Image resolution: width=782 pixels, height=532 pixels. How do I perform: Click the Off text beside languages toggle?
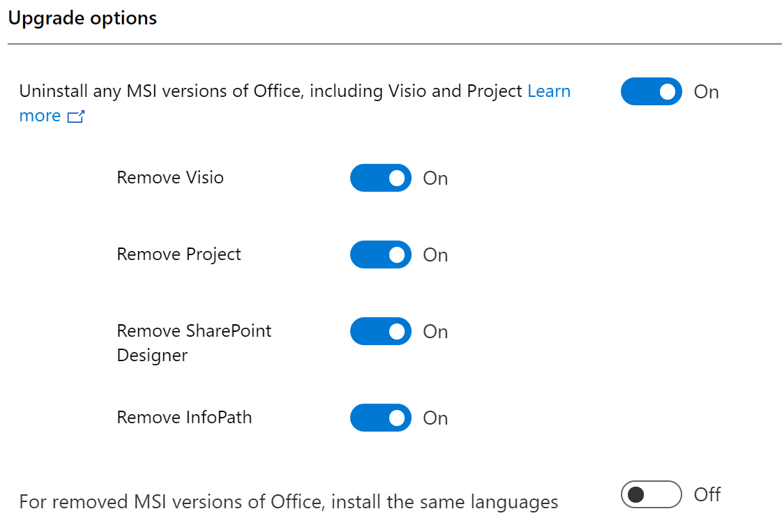pos(707,494)
